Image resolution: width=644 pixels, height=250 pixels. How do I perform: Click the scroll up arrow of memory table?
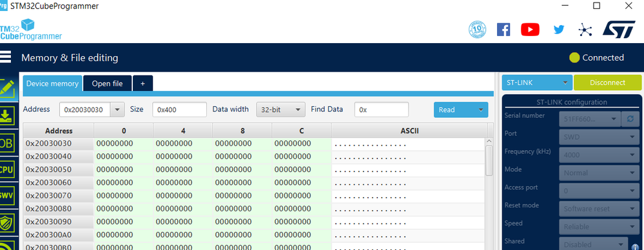pos(489,141)
